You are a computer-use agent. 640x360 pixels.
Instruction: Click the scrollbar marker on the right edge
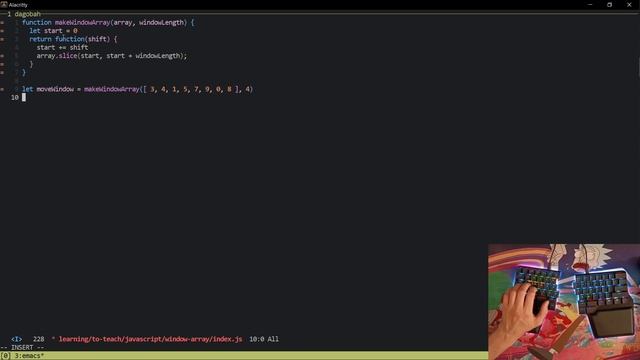click(x=639, y=67)
